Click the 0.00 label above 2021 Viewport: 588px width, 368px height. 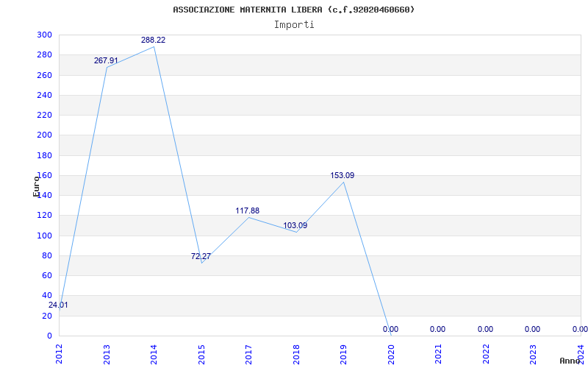(x=437, y=329)
